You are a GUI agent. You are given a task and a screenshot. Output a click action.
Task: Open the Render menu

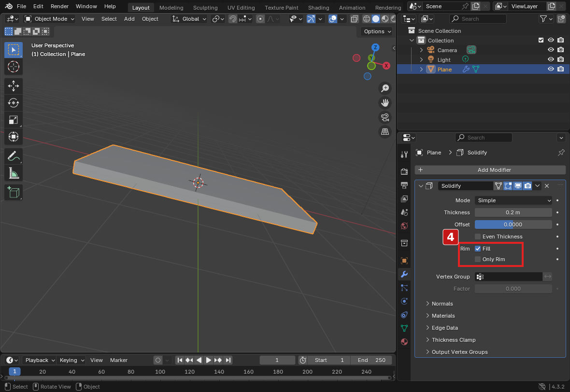pyautogui.click(x=59, y=6)
